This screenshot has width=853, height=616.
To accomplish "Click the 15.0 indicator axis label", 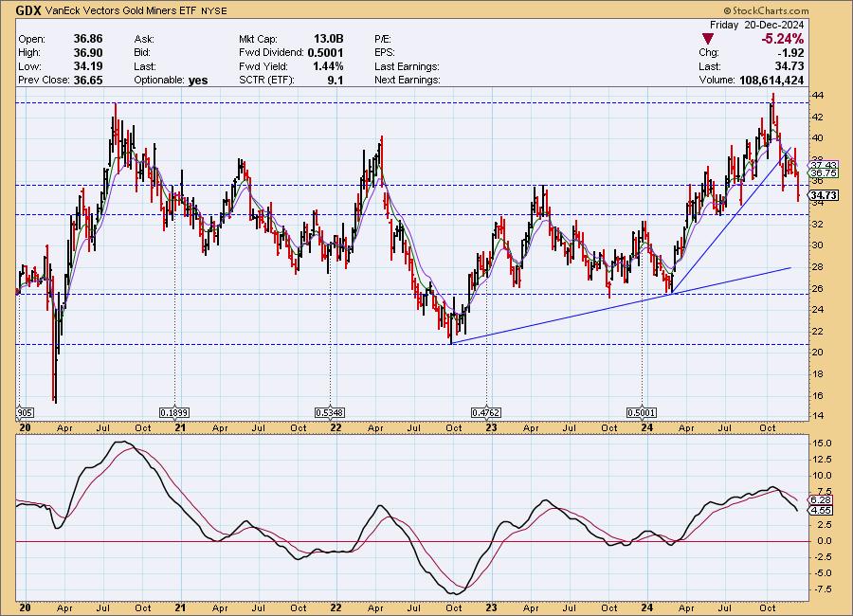I will (822, 444).
